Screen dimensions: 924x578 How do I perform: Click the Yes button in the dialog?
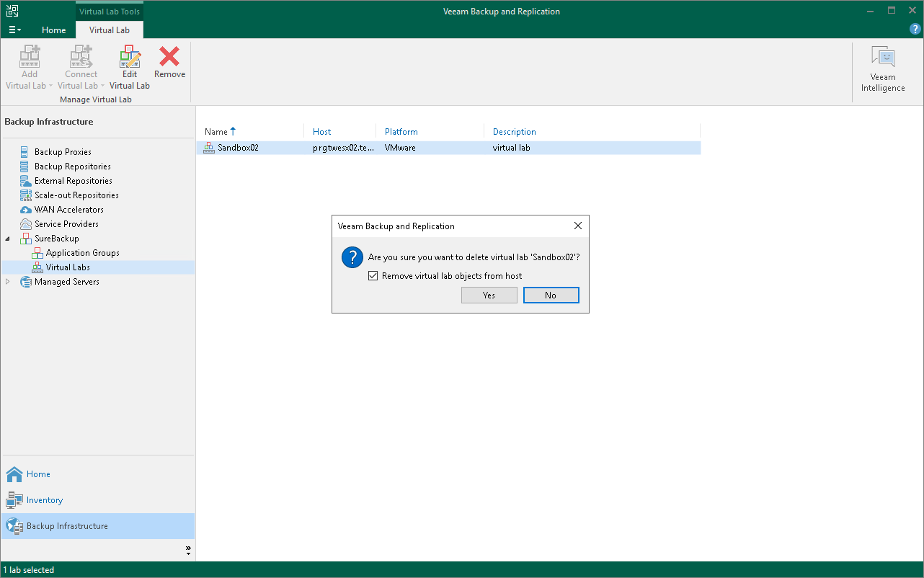point(489,295)
